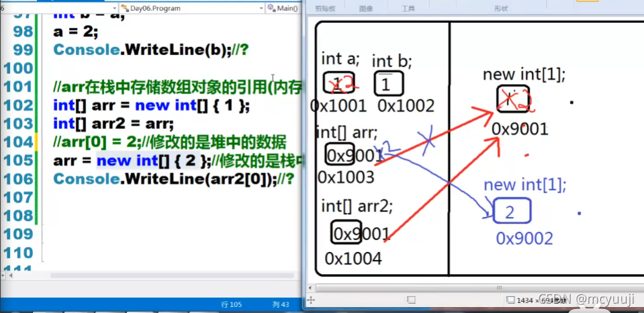Click the 图像 ribbon group label
Screen dimensions: 644x313
coord(365,8)
